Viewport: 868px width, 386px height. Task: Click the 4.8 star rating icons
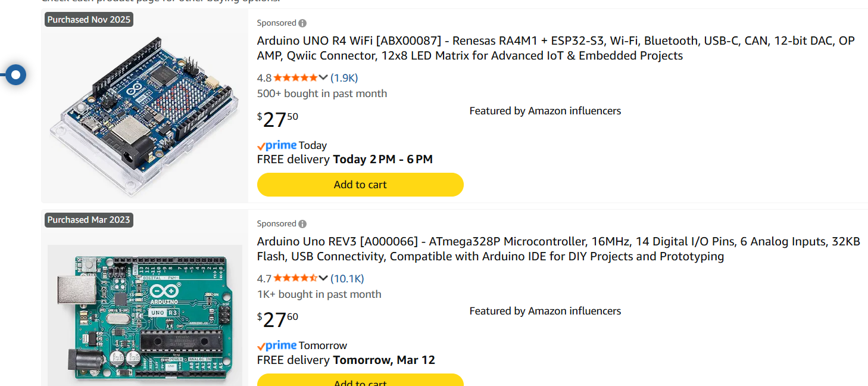point(295,78)
